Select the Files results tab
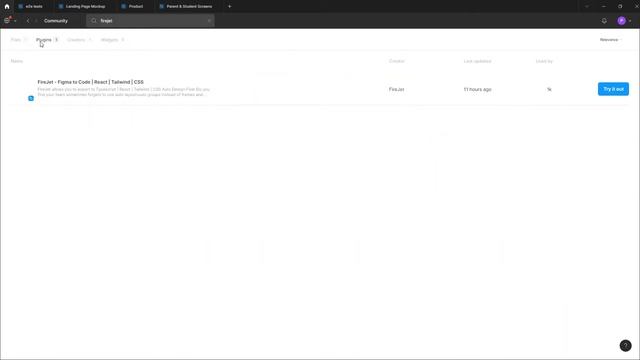 point(19,40)
